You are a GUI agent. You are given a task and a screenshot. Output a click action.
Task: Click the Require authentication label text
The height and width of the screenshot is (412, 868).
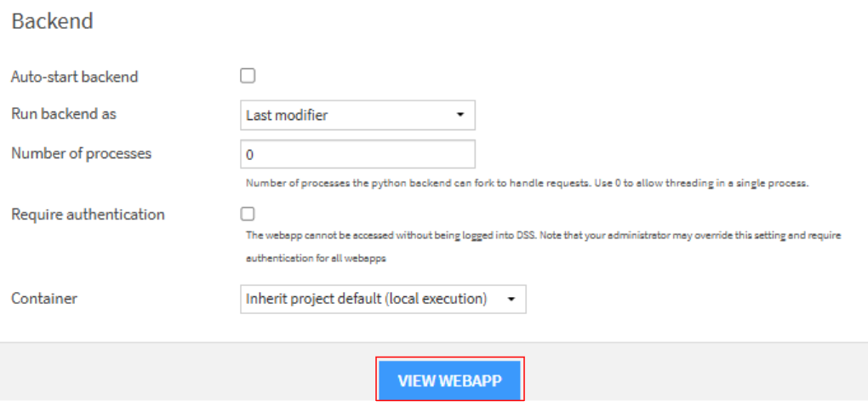(88, 214)
